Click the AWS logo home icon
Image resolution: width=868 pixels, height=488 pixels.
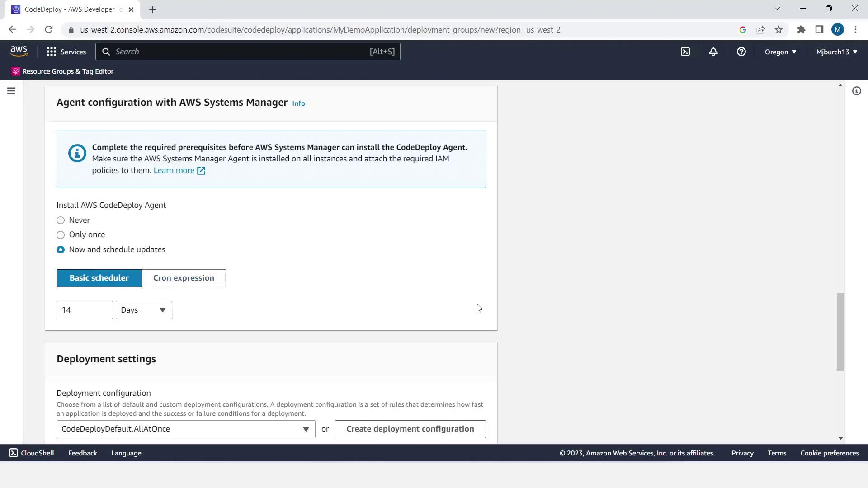point(19,52)
